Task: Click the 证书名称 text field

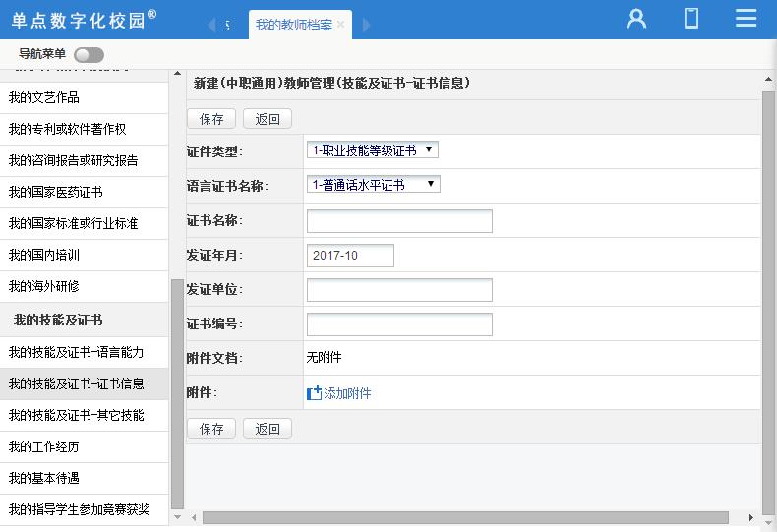Action: point(399,221)
